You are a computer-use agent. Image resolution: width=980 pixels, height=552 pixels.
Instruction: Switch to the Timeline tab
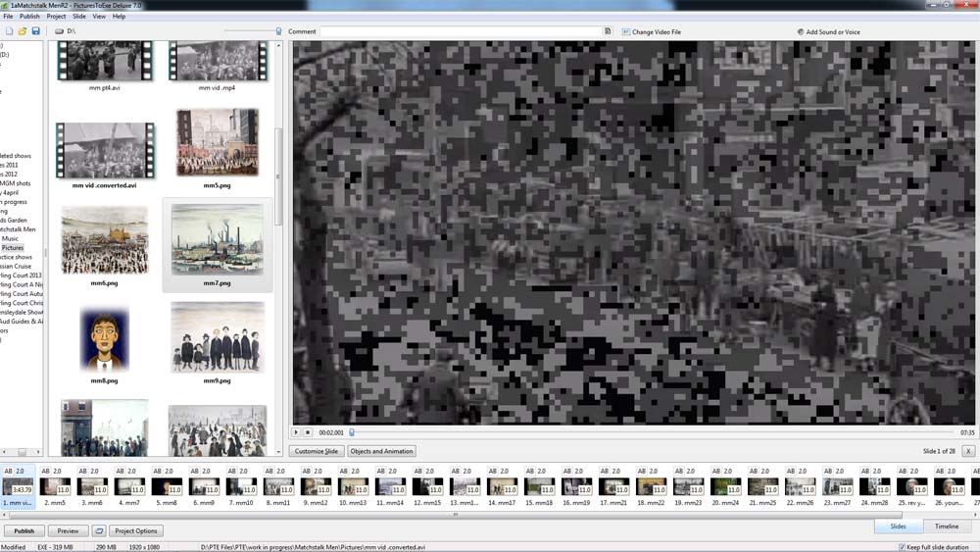(947, 527)
